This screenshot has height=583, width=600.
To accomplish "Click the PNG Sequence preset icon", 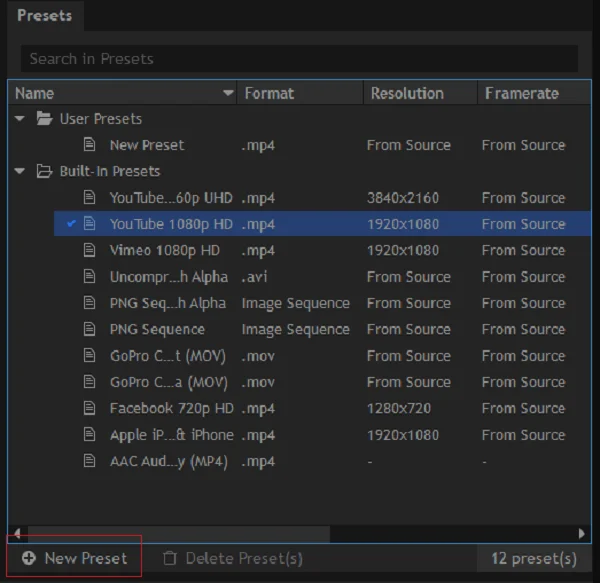I will 90,329.
